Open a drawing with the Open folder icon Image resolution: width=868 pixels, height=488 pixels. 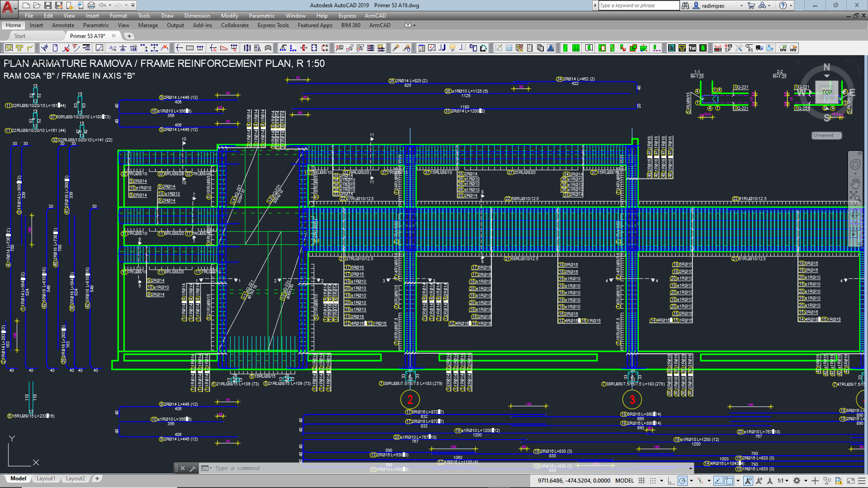click(x=37, y=5)
